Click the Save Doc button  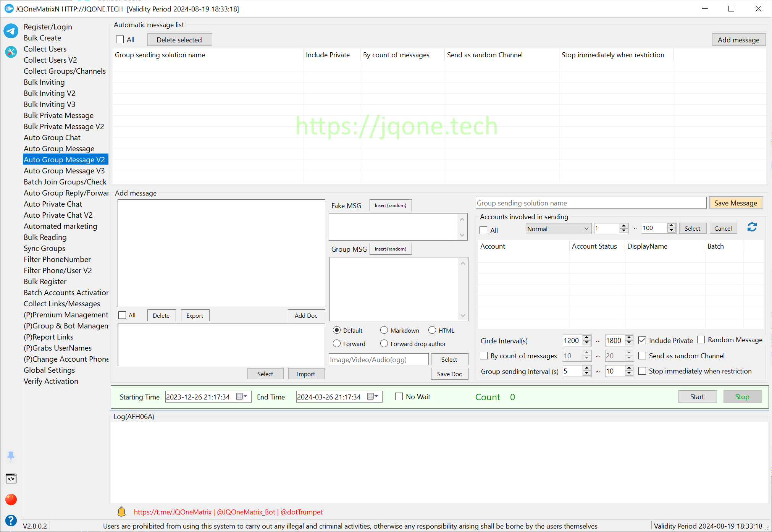[449, 374]
